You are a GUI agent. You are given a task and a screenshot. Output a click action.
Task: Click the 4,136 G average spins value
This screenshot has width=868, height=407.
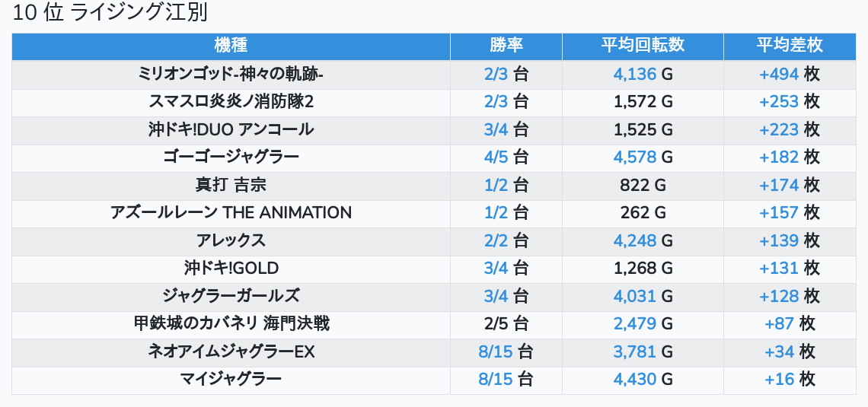coord(643,74)
